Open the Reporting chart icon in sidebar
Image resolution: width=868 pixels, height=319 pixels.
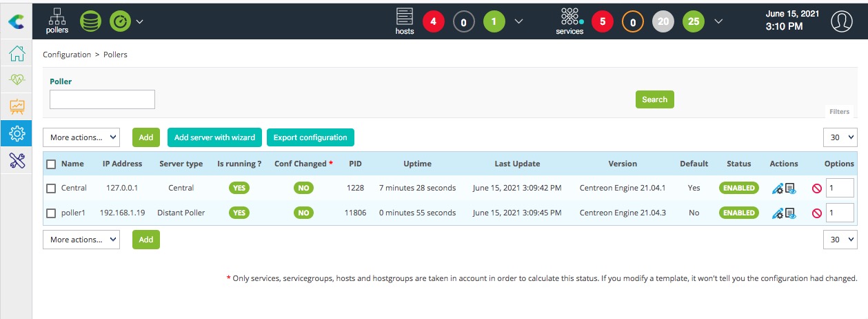coord(17,106)
